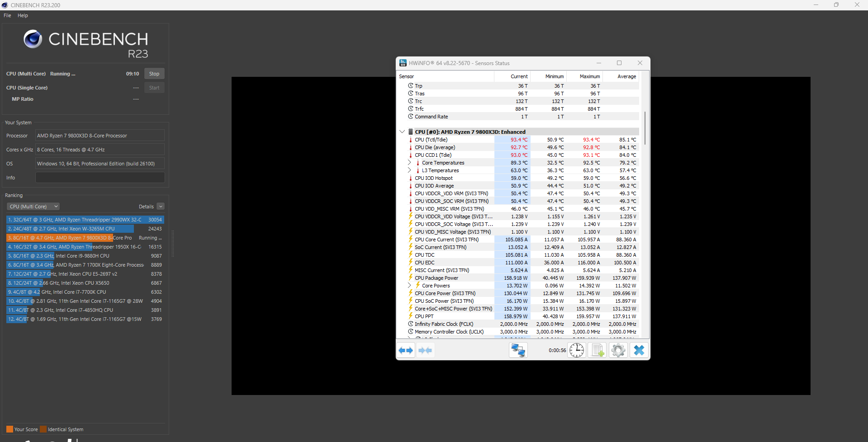This screenshot has width=868, height=442.
Task: Open the CPU (Multi Core) ranking dropdown
Action: click(33, 207)
